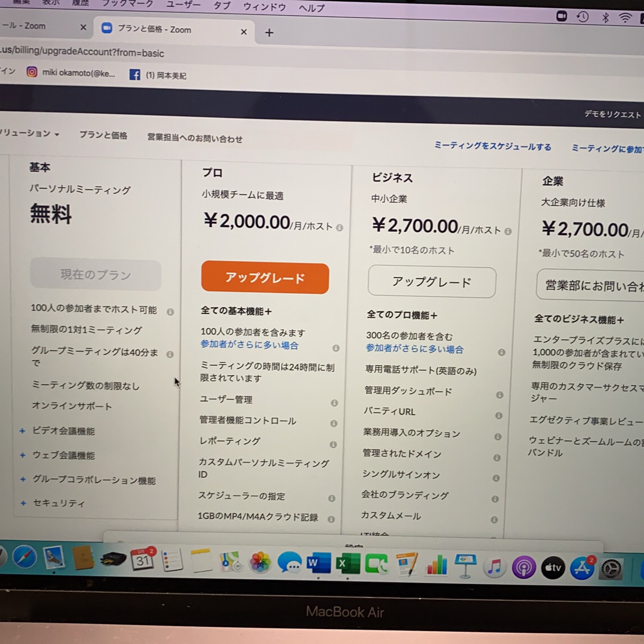Open Numbers from the Dock
Image resolution: width=644 pixels, height=644 pixels.
tap(436, 566)
